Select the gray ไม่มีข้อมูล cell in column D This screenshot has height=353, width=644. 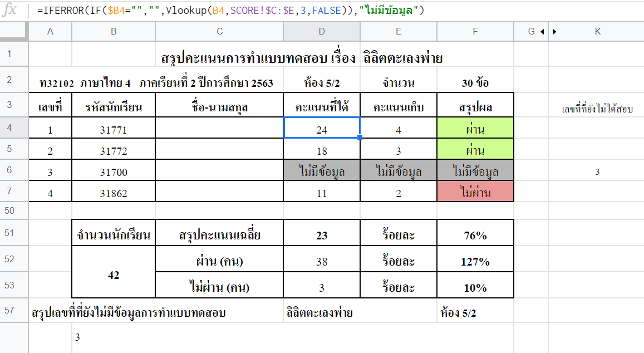pyautogui.click(x=322, y=171)
